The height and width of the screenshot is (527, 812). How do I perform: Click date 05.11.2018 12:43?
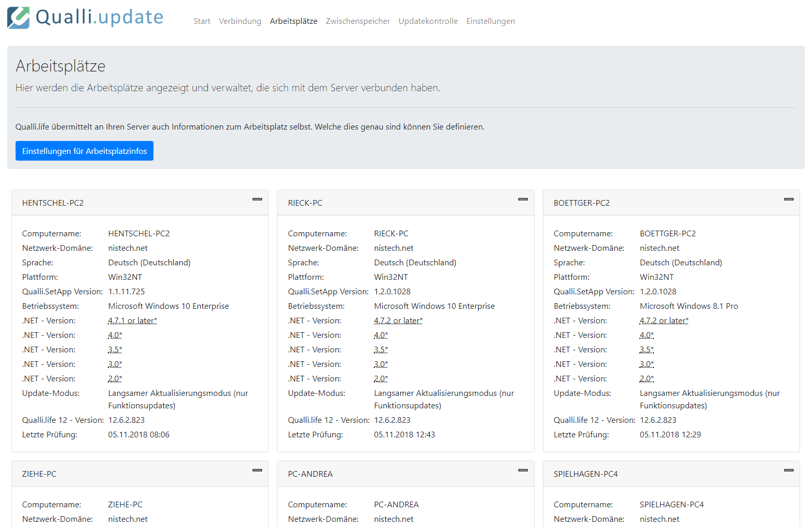pyautogui.click(x=404, y=435)
